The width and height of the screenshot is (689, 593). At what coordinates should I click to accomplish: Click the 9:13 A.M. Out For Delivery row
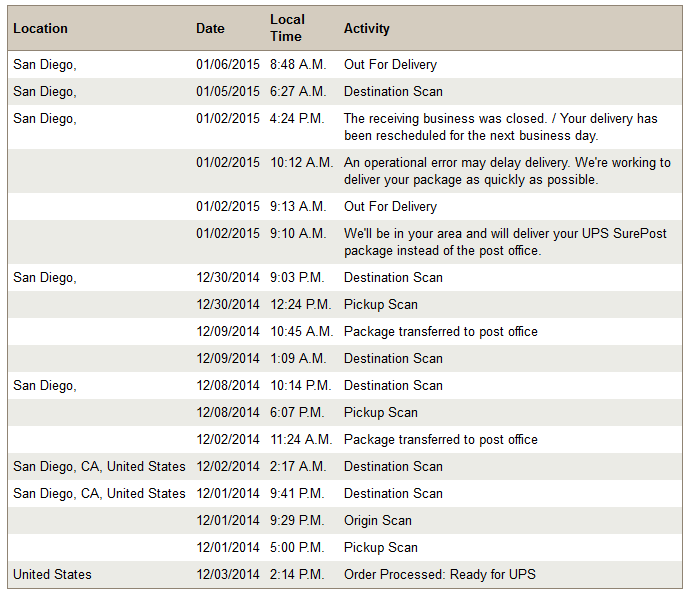(344, 206)
